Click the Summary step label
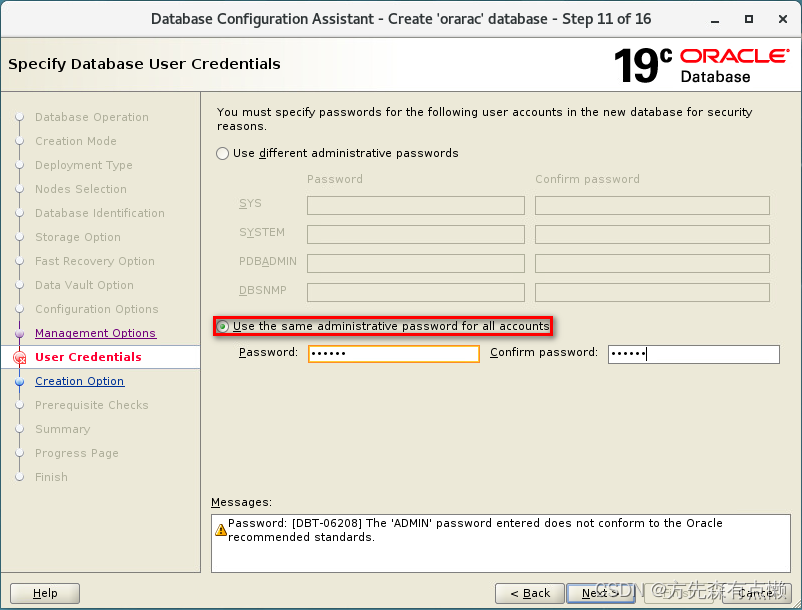The width and height of the screenshot is (802, 610). point(62,429)
